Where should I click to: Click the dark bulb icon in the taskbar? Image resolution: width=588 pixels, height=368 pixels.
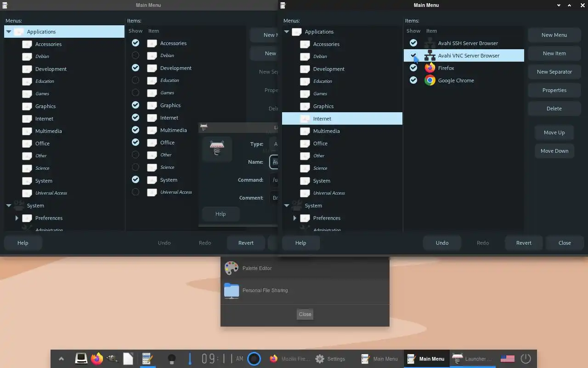click(x=172, y=359)
